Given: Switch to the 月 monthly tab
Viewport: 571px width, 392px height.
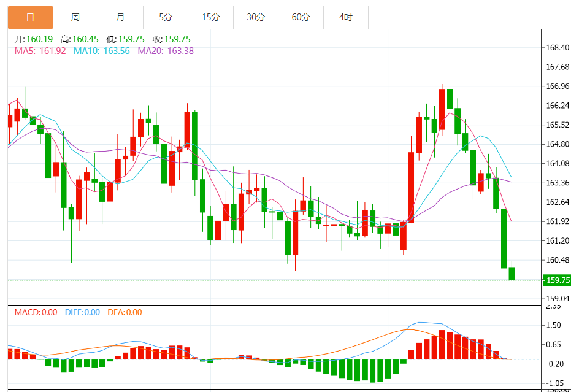Looking at the screenshot, I should tap(121, 17).
